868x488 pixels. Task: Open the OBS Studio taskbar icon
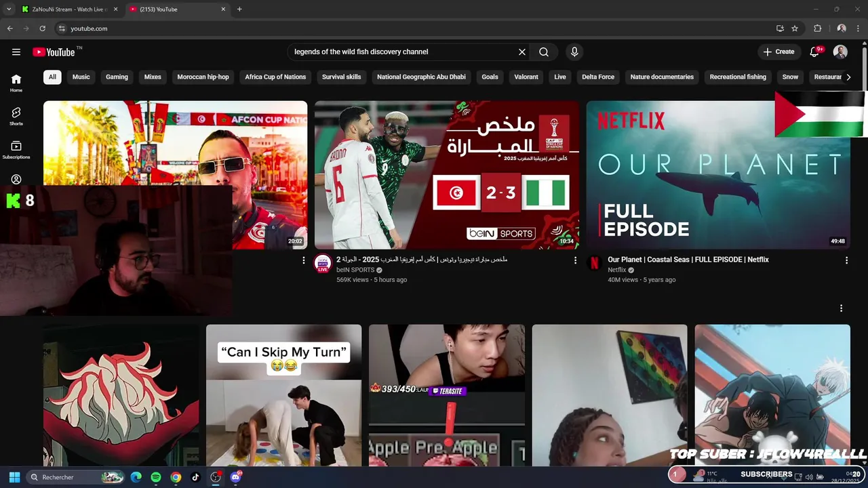[216, 477]
